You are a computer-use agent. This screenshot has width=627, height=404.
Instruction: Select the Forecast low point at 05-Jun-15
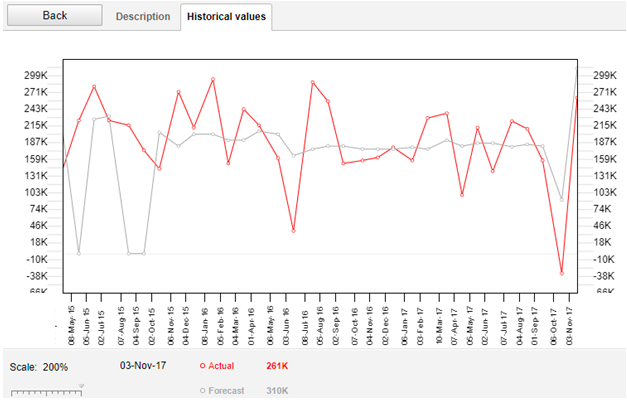pos(79,253)
